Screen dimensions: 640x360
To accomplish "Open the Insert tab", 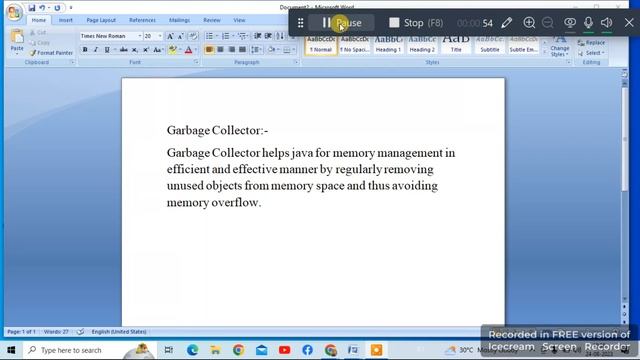I will pos(65,20).
